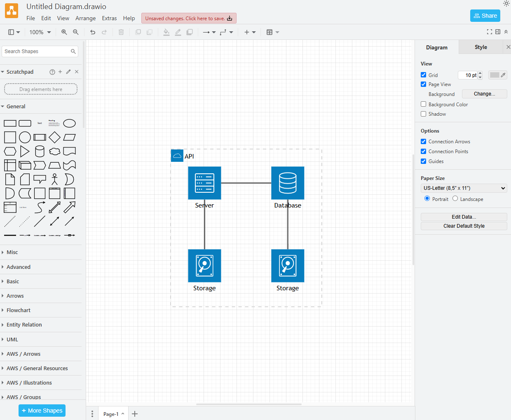
Task: Click the Shadow icon in the toolbar
Action: [190, 32]
